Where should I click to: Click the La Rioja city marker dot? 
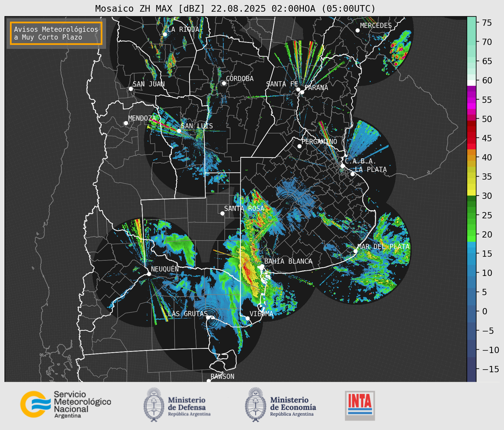tap(165, 34)
